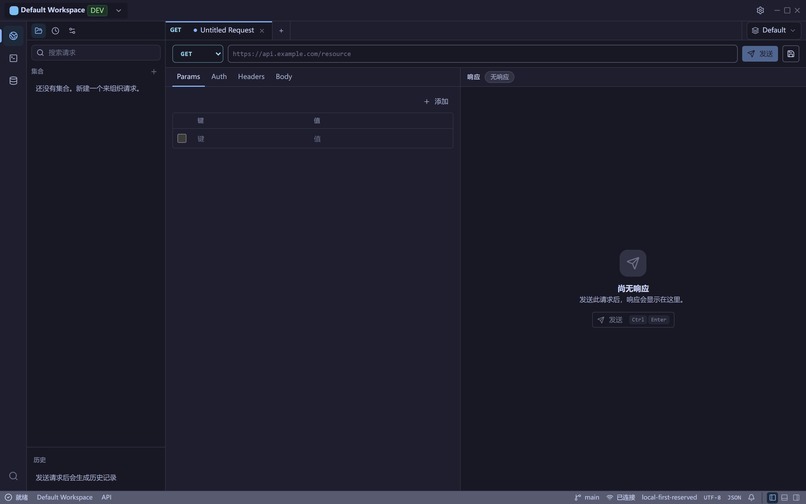Focus the request URL input field
This screenshot has height=504, width=806.
tap(483, 53)
